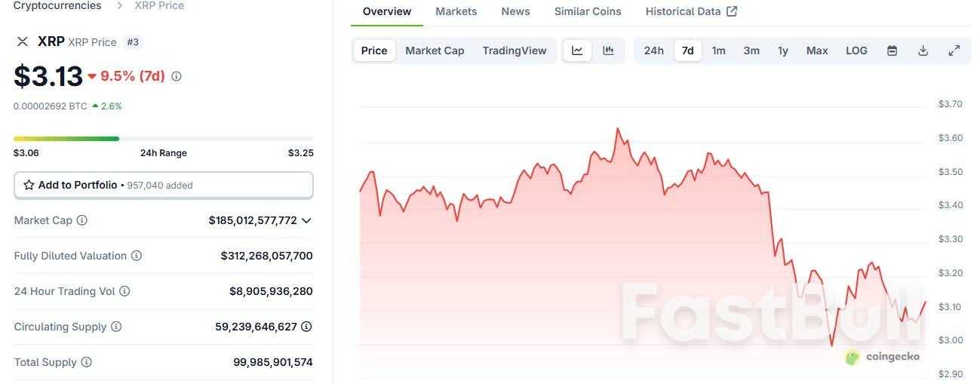Go to the Similar Coins tab

(587, 11)
